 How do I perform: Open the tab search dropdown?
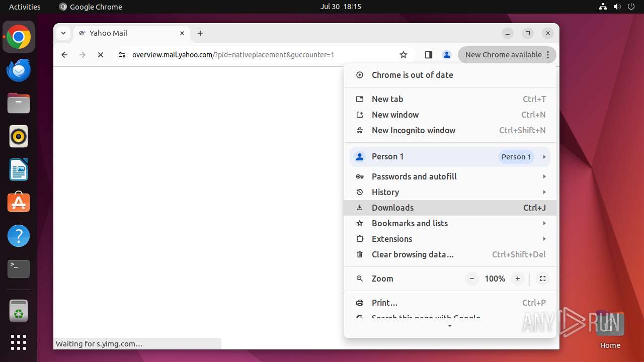(63, 33)
